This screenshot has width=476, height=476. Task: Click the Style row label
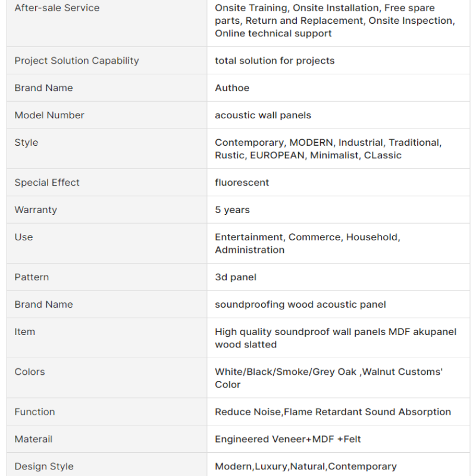click(x=26, y=143)
